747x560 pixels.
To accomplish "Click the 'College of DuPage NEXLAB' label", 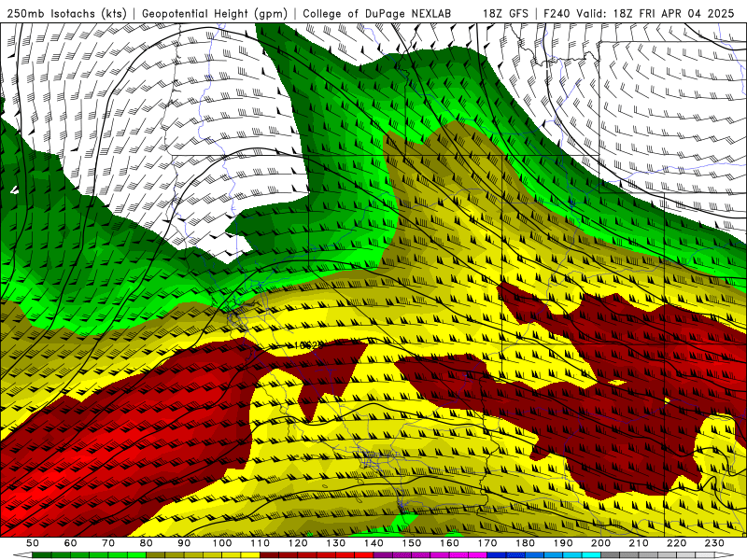I will (377, 14).
